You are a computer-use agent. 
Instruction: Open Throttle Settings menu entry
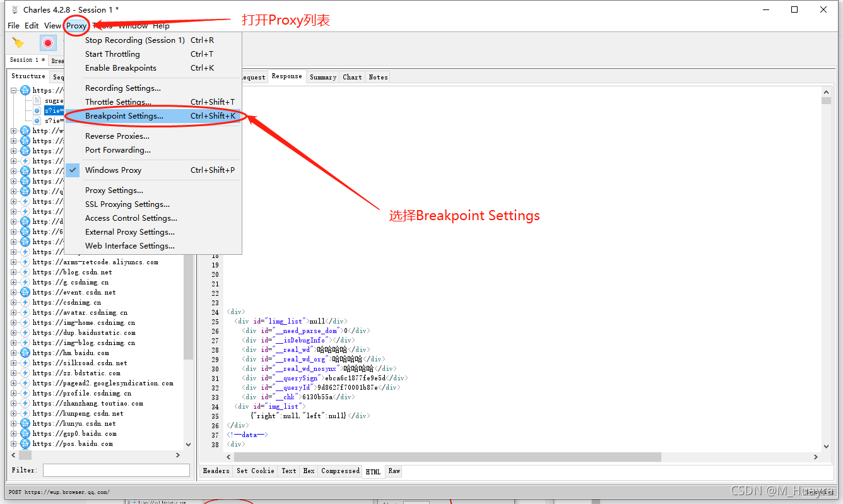click(153, 102)
